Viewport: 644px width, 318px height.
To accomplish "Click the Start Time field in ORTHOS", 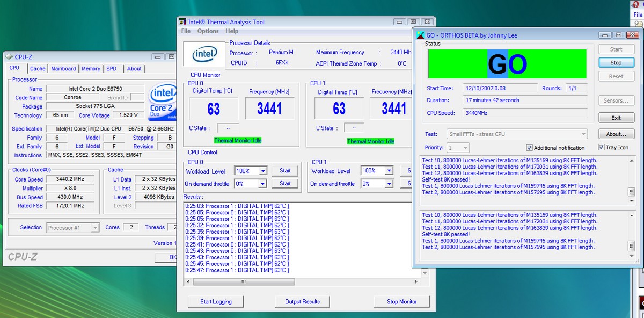I will click(x=500, y=89).
